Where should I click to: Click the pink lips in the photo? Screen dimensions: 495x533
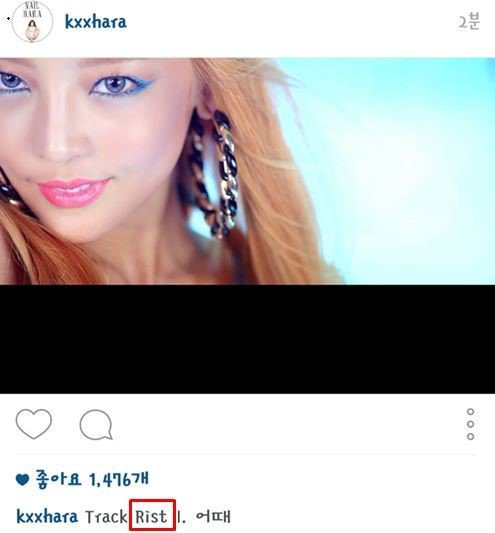pos(73,192)
